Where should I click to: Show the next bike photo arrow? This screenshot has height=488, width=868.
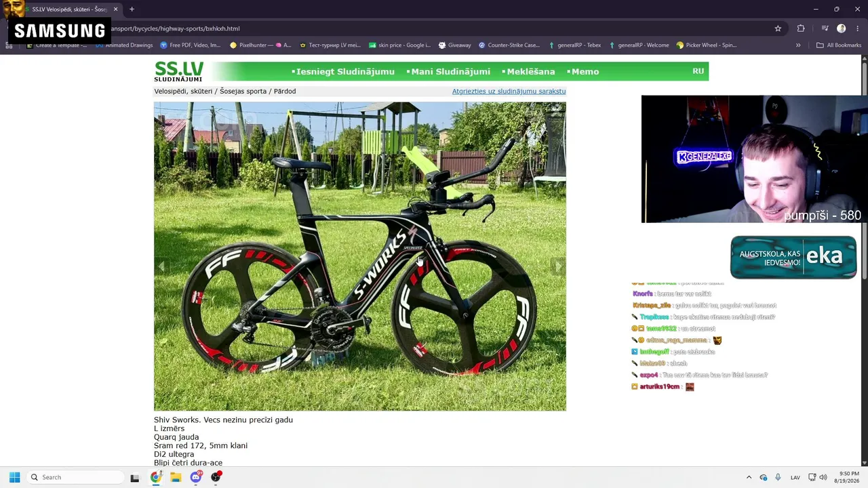coord(558,267)
